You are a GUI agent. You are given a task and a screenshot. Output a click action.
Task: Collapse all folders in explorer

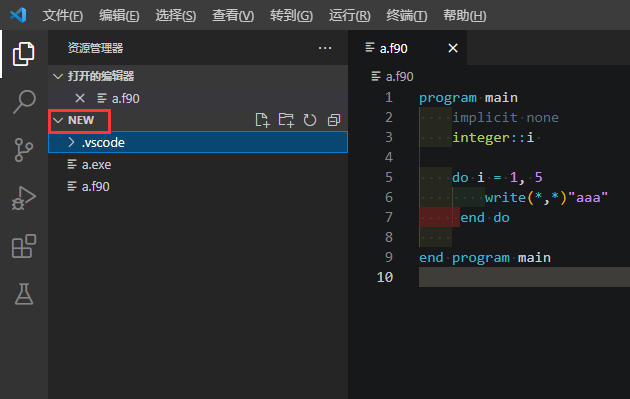point(334,120)
